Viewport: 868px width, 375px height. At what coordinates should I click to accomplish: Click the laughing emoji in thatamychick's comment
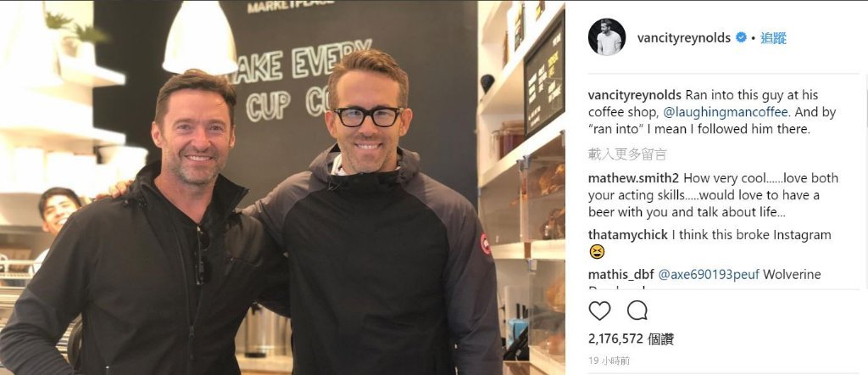pyautogui.click(x=597, y=252)
